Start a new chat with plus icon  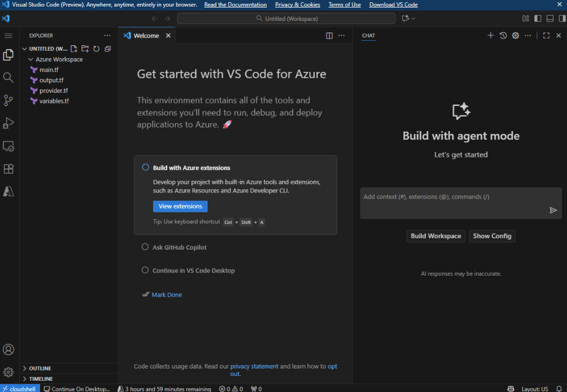(490, 35)
